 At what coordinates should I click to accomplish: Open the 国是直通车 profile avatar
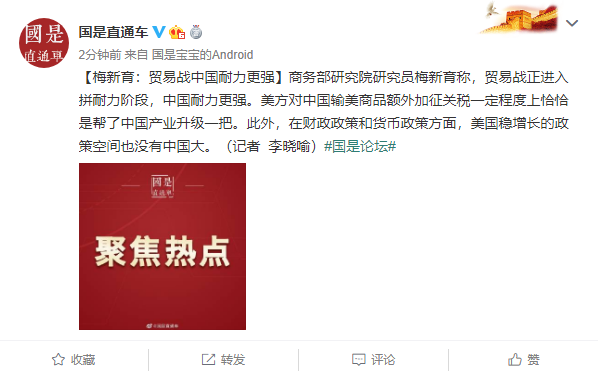44,43
